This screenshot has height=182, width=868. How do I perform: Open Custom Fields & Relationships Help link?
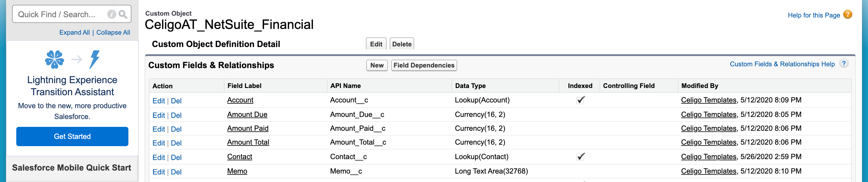782,64
